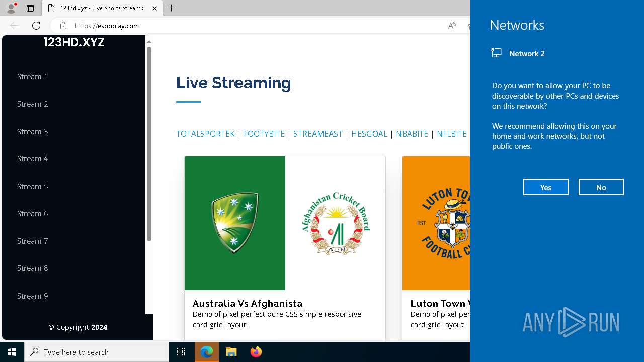Open Firefox from taskbar
Screen dimensions: 644x362
tap(256, 352)
